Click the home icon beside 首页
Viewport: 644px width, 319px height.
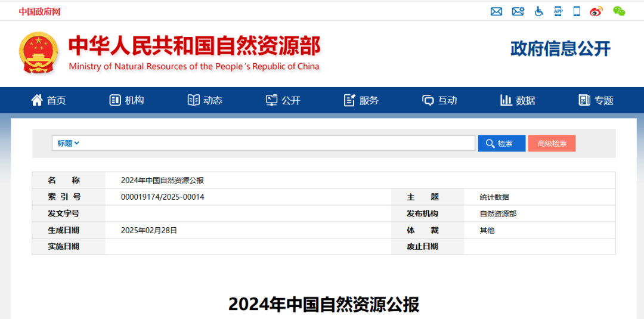(x=37, y=100)
